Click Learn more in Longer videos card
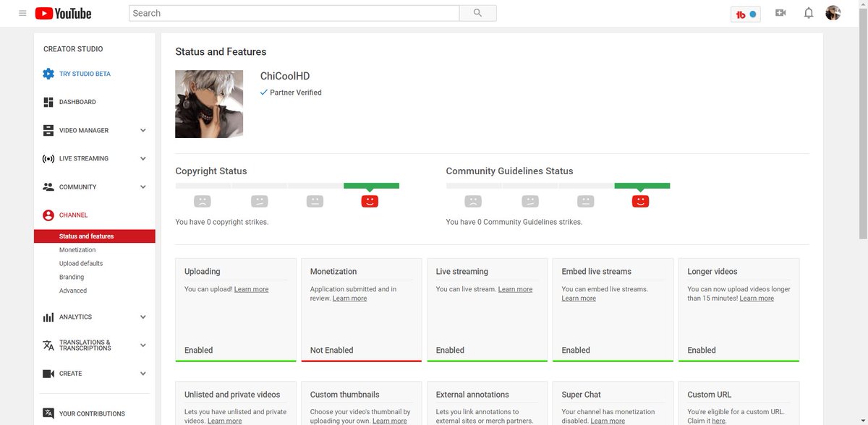This screenshot has width=868, height=425. pyautogui.click(x=757, y=299)
